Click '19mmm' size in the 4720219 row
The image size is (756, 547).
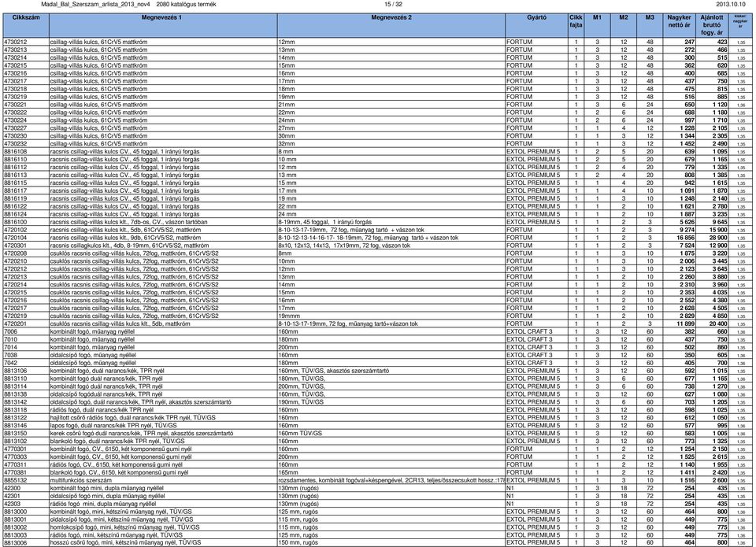point(289,316)
